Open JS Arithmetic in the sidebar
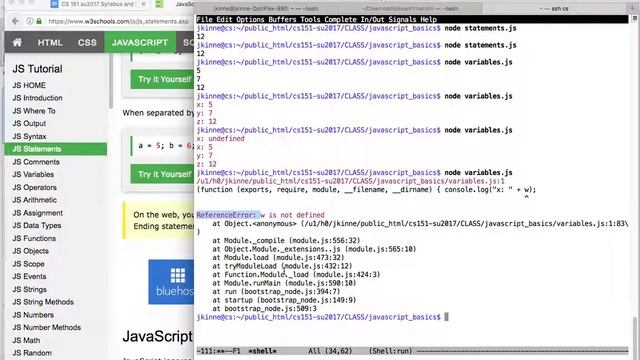This screenshot has width=640, height=360. [x=34, y=200]
